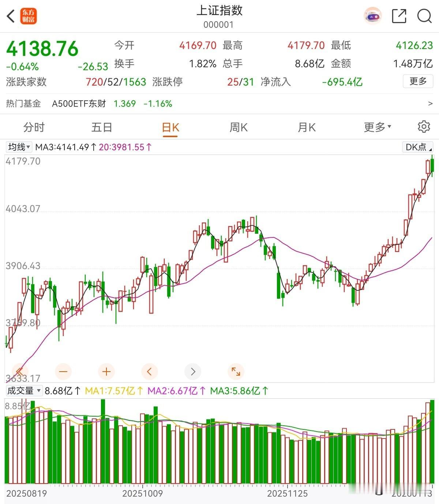Open the search icon

pyautogui.click(x=424, y=16)
